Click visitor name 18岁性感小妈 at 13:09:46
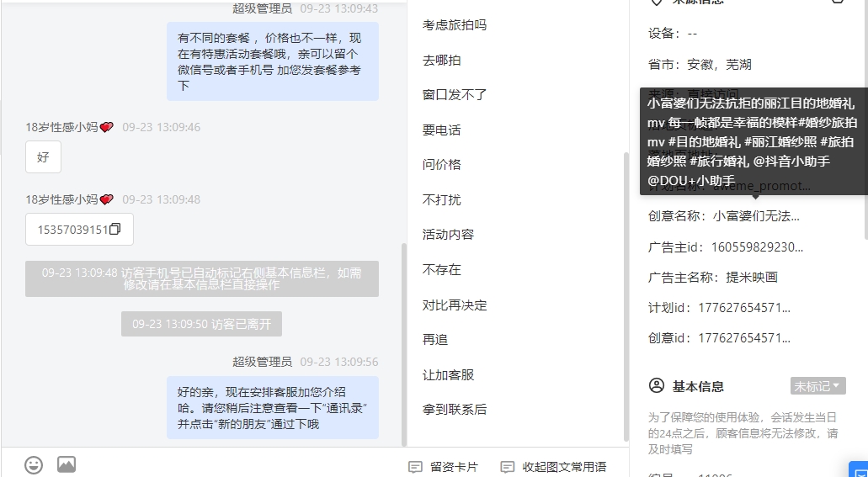Image resolution: width=868 pixels, height=477 pixels. click(69, 127)
